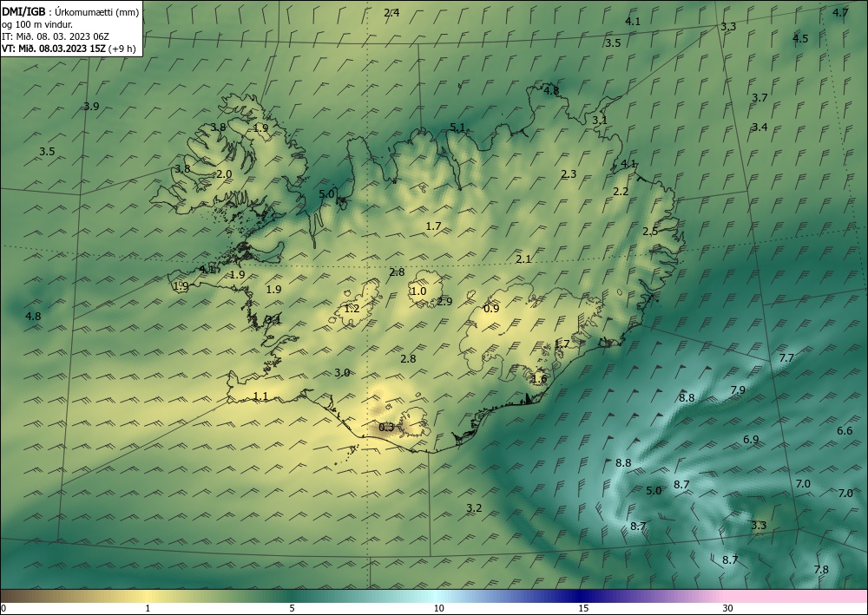Click the 6.9 precipitation value
Viewport: 868px width, 615px height.
[x=751, y=440]
